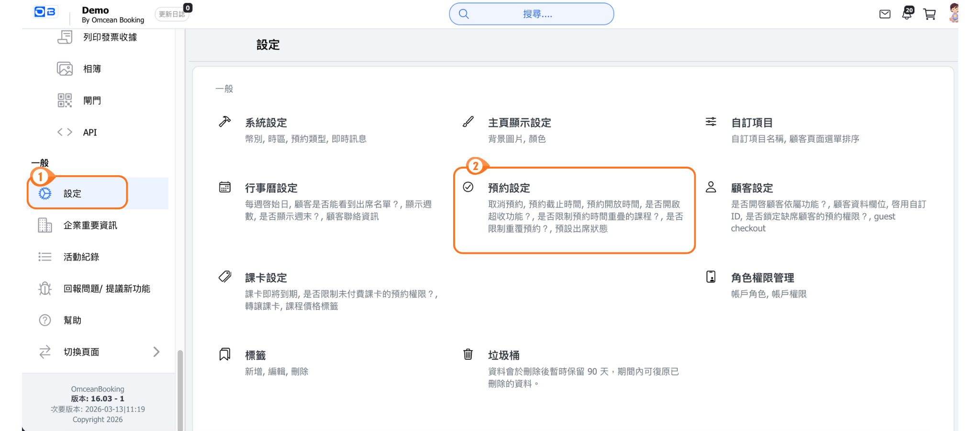Expand the 切換頁面 chevron arrow
Screen dimensions: 980x431
[x=156, y=352]
